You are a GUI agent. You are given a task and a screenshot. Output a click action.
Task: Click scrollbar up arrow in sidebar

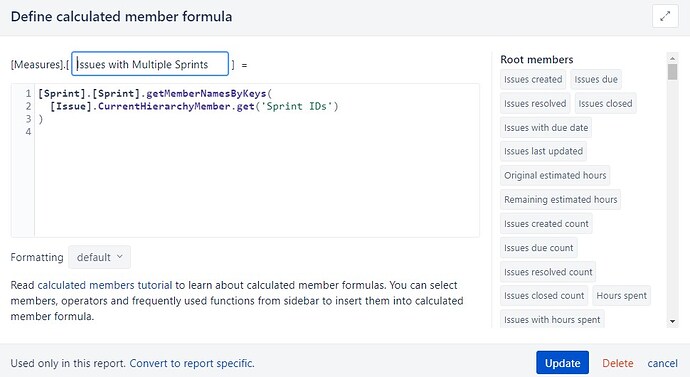[x=672, y=58]
